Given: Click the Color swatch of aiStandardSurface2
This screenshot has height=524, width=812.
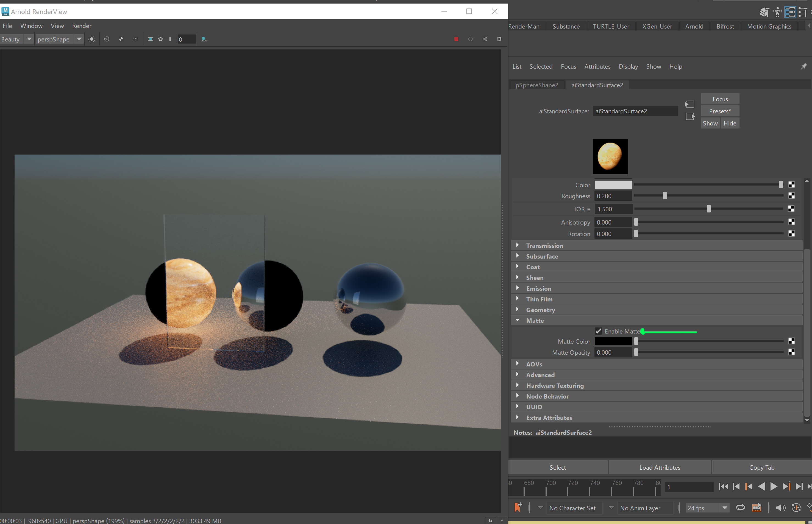Looking at the screenshot, I should [613, 184].
